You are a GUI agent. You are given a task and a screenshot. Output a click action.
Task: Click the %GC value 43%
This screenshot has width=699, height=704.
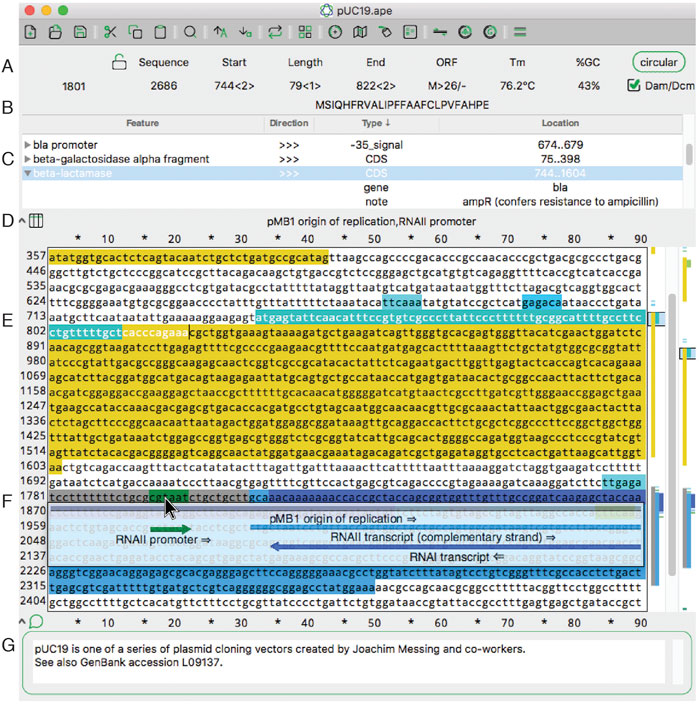click(589, 86)
